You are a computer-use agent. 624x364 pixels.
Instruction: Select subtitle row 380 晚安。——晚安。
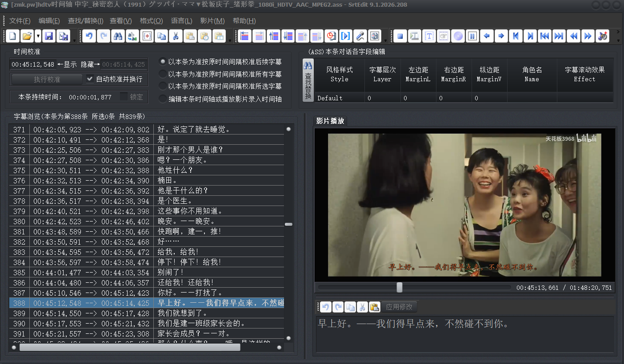[147, 222]
